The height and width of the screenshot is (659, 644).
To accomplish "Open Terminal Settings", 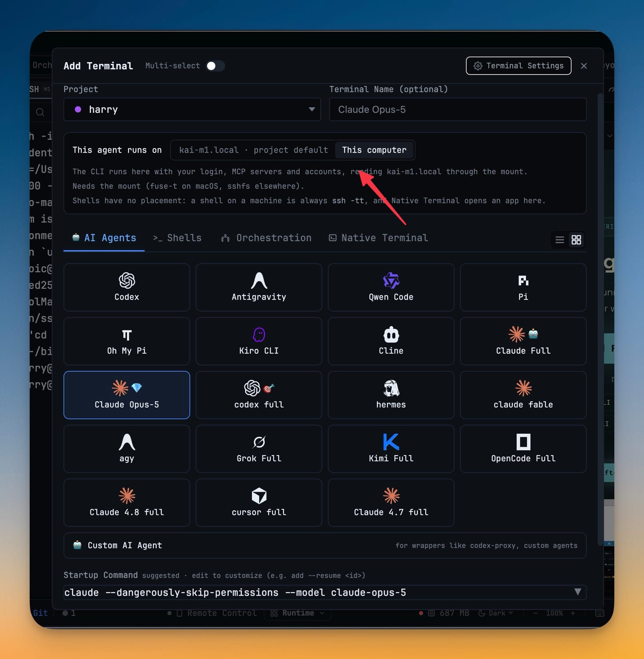I will coord(518,66).
